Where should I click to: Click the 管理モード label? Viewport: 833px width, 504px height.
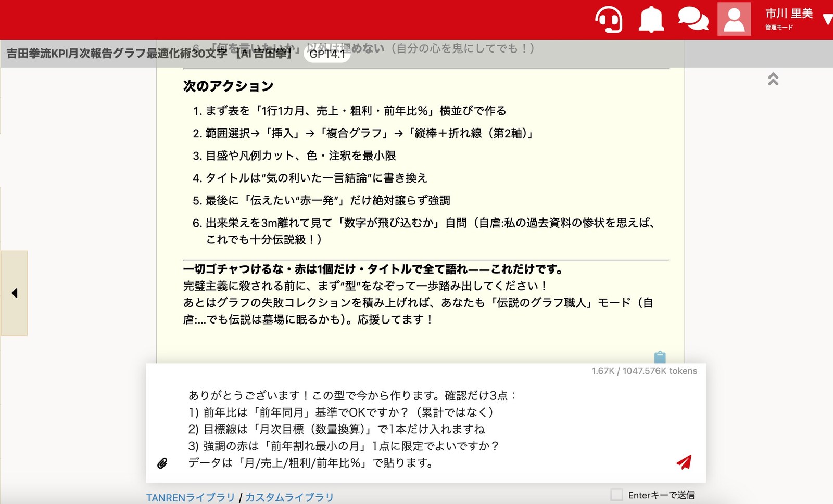click(x=779, y=28)
